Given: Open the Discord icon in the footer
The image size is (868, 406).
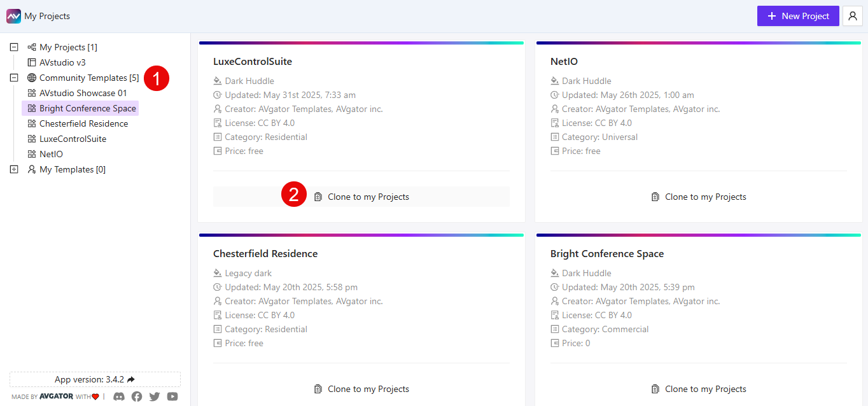Looking at the screenshot, I should 118,396.
